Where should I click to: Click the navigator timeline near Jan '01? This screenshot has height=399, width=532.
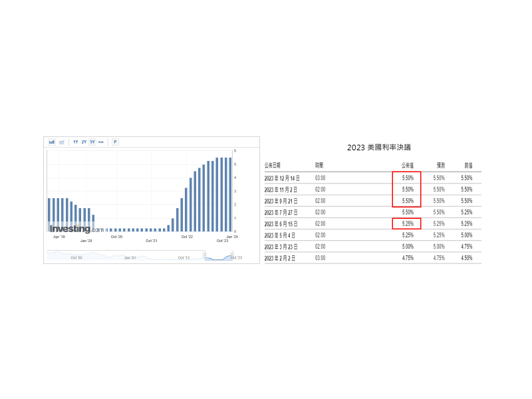[130, 257]
